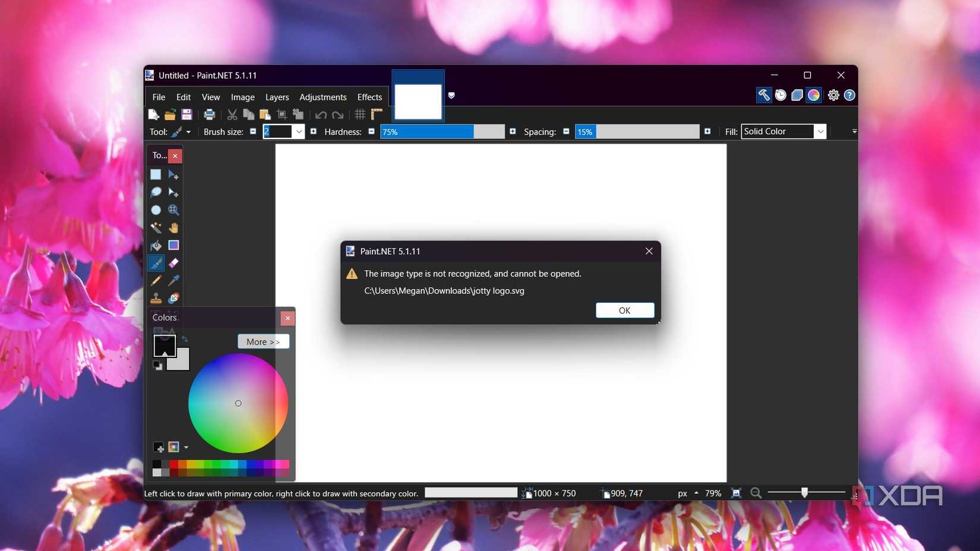The width and height of the screenshot is (980, 551).
Task: Toggle the rulers icon
Action: [x=377, y=115]
